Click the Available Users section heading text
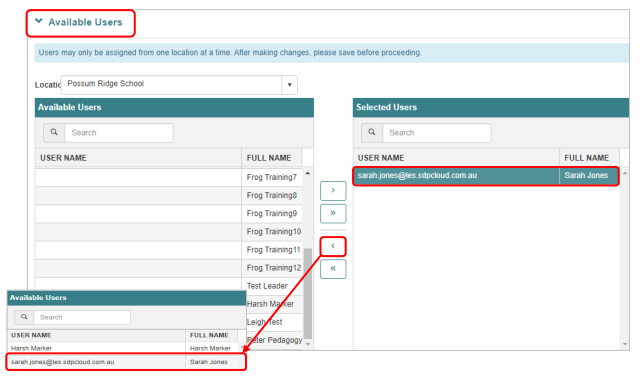 pos(85,22)
